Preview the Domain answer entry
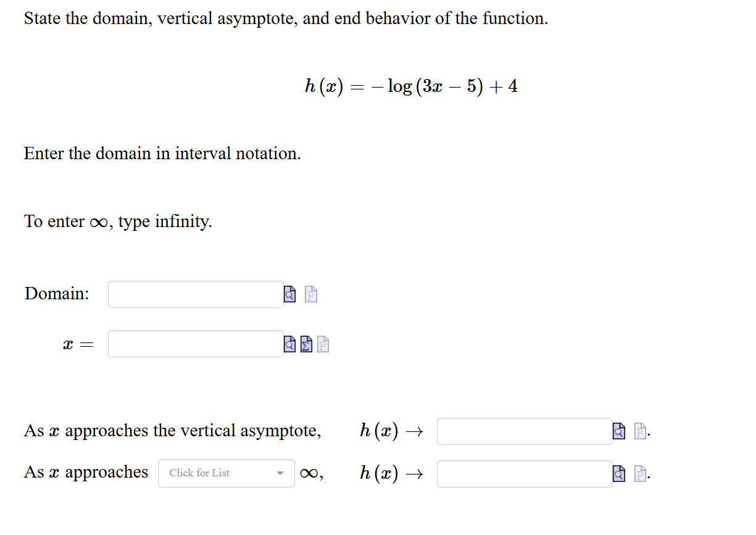This screenshot has height=535, width=756. (289, 294)
